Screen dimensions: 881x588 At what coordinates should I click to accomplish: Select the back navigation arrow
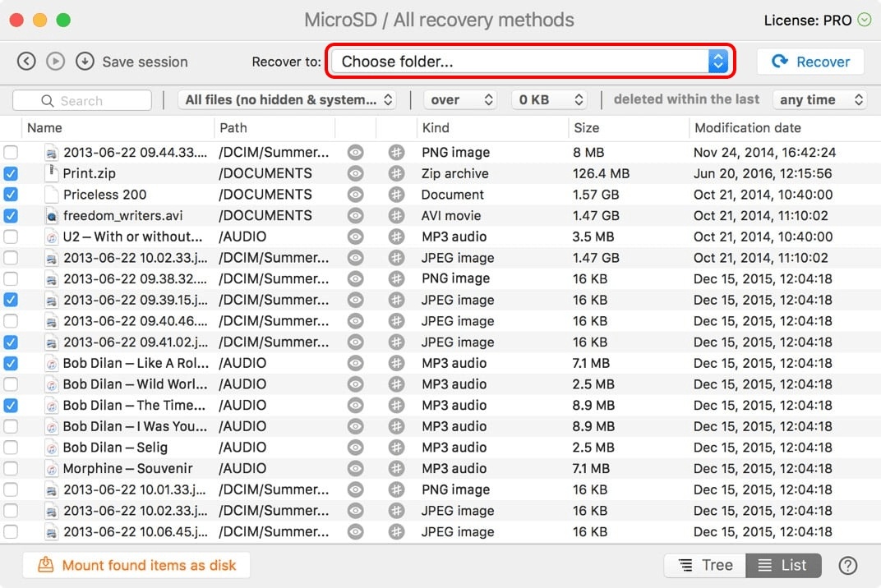[x=25, y=61]
